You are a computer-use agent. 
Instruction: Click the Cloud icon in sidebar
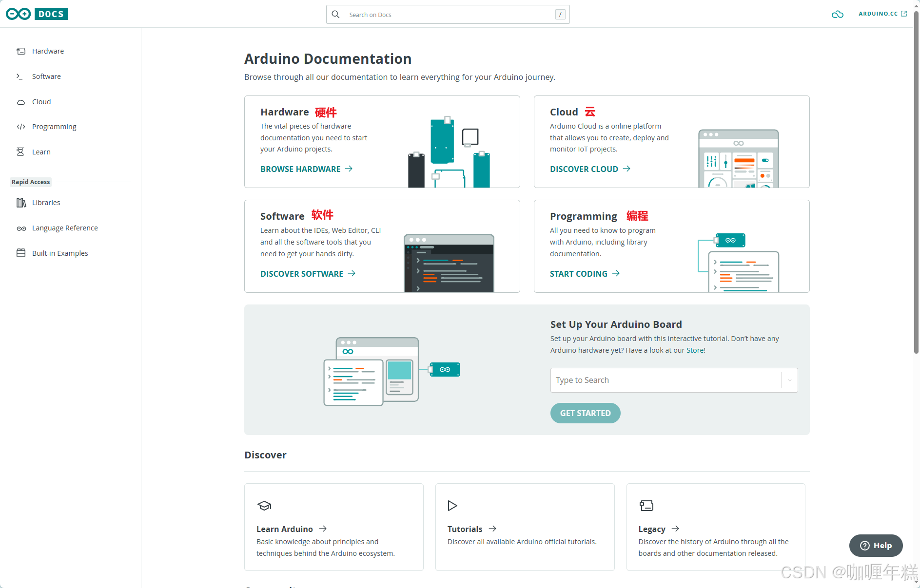coord(21,102)
